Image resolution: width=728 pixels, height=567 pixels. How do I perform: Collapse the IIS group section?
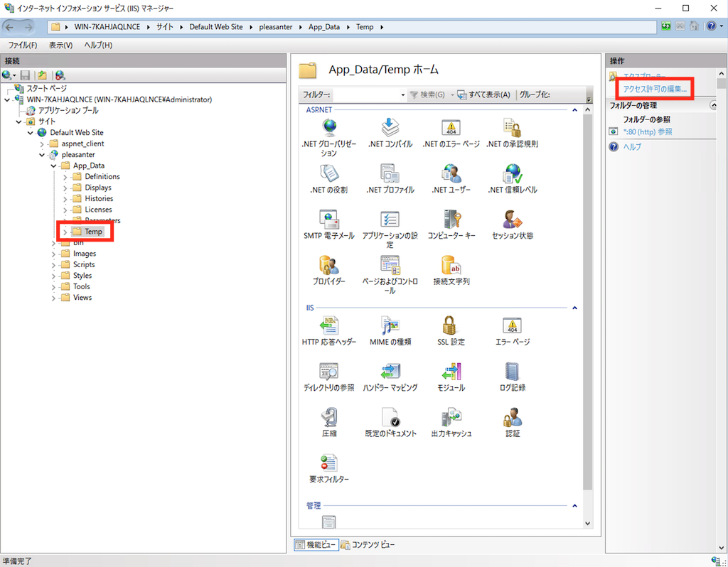coord(574,308)
